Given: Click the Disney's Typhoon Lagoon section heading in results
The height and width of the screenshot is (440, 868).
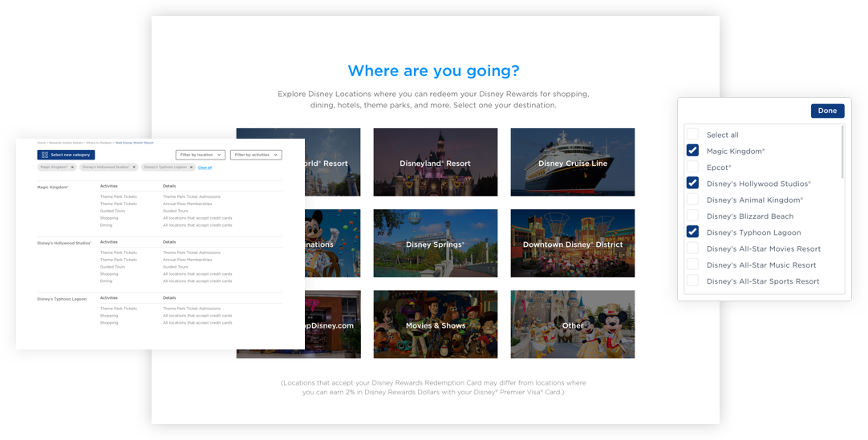Looking at the screenshot, I should pos(62,299).
